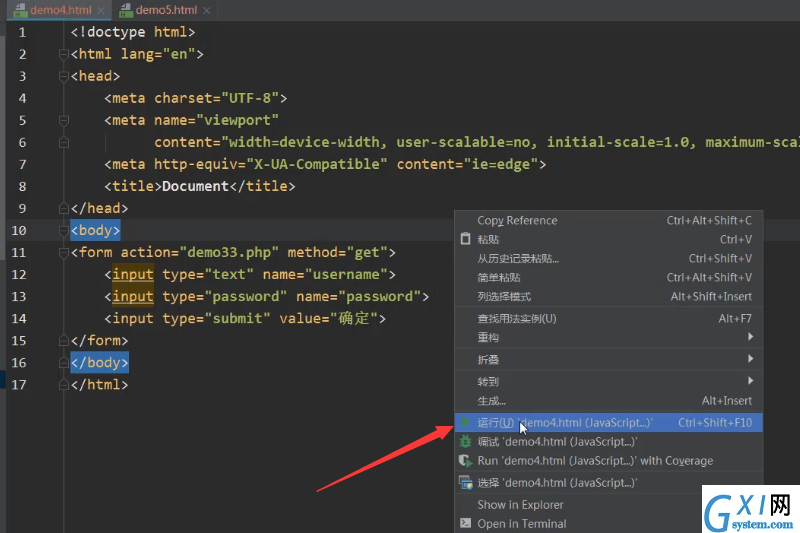Image resolution: width=800 pixels, height=533 pixels.
Task: Click the opening body tag on line 10
Action: (95, 231)
